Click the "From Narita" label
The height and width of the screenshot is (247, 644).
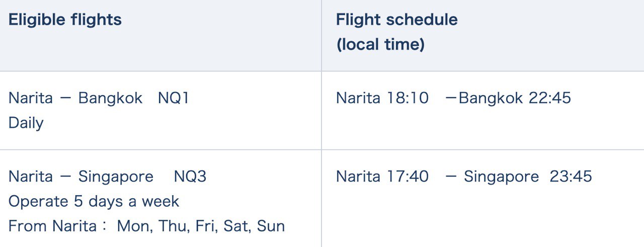[x=52, y=226]
